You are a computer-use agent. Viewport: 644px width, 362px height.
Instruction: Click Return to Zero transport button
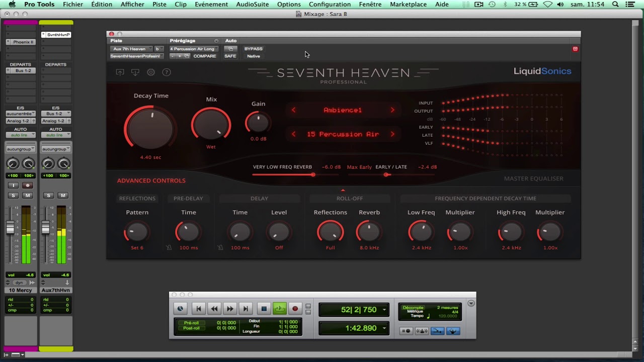pos(199,309)
